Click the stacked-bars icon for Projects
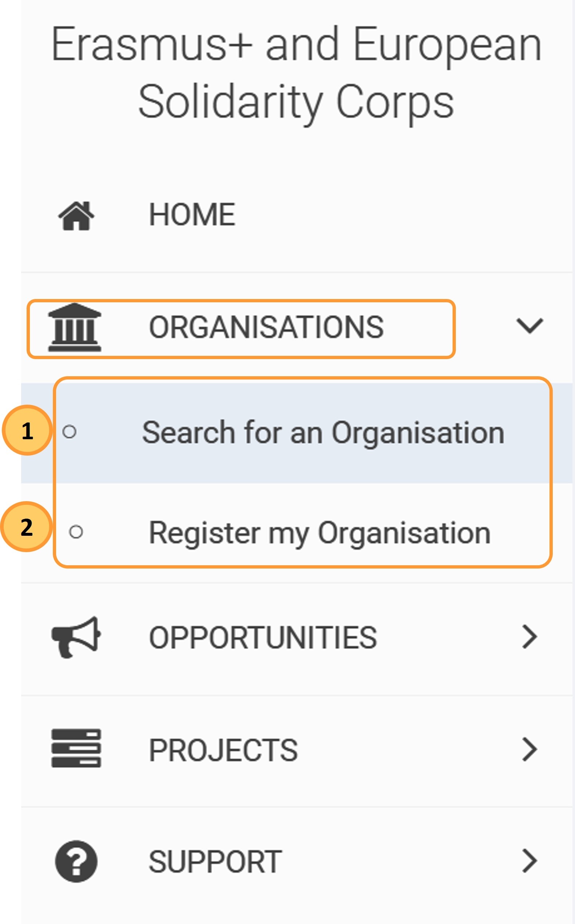This screenshot has height=924, width=575. (x=76, y=748)
